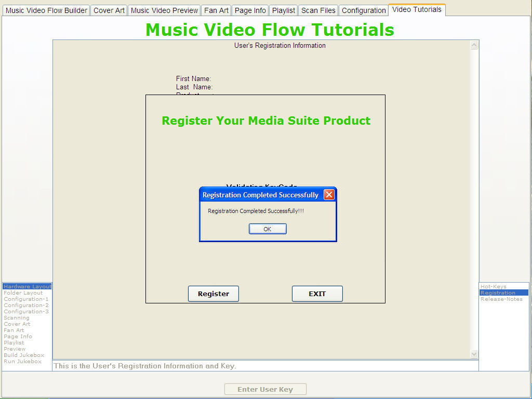The height and width of the screenshot is (399, 532).
Task: Click the scroll up arrow of tutorial pane
Action: [474, 45]
